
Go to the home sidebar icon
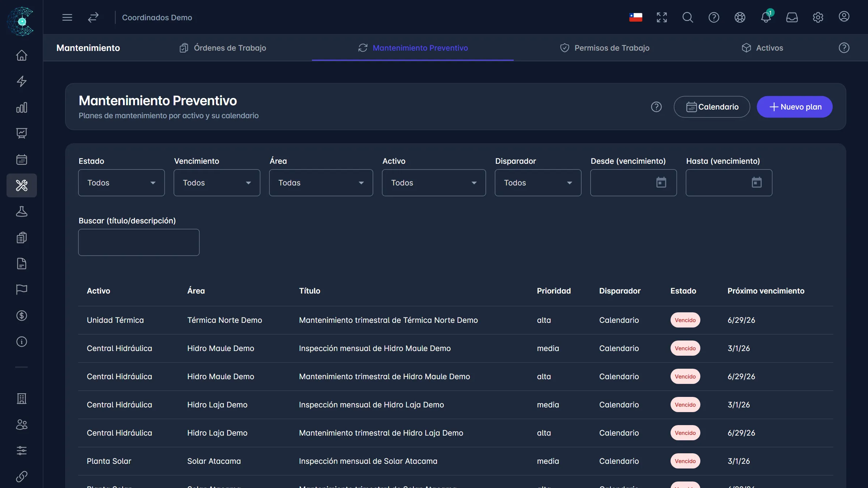pyautogui.click(x=22, y=55)
